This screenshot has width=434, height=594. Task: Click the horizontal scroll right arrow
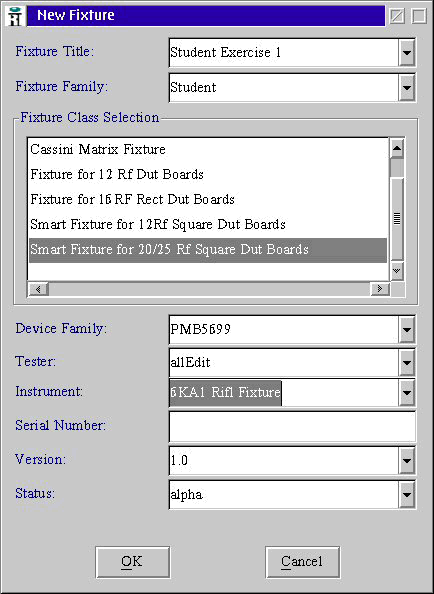(x=379, y=289)
